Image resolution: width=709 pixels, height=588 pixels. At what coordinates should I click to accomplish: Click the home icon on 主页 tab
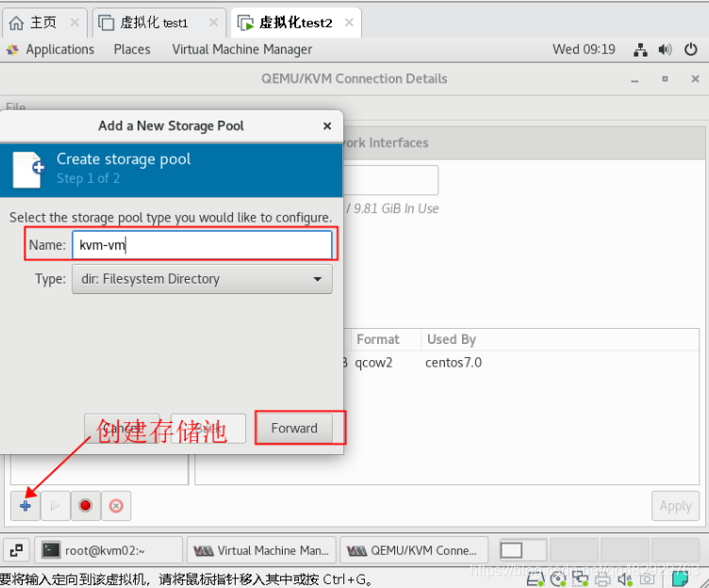pyautogui.click(x=16, y=23)
